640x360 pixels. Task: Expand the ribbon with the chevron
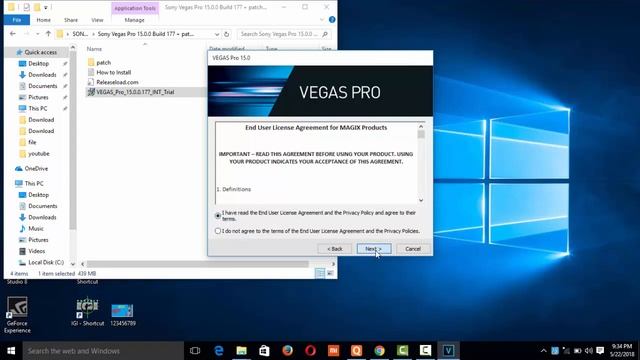click(x=322, y=20)
